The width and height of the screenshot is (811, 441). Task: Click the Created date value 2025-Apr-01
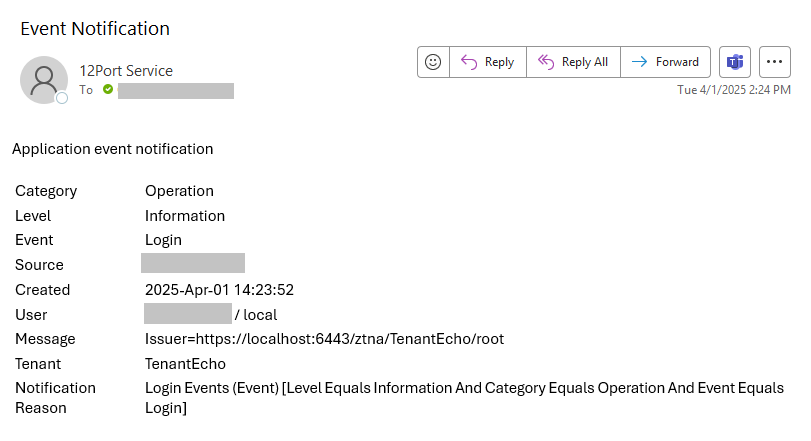click(x=219, y=290)
